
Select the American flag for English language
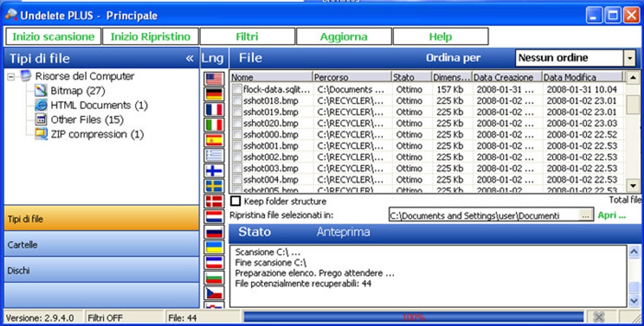coord(214,79)
